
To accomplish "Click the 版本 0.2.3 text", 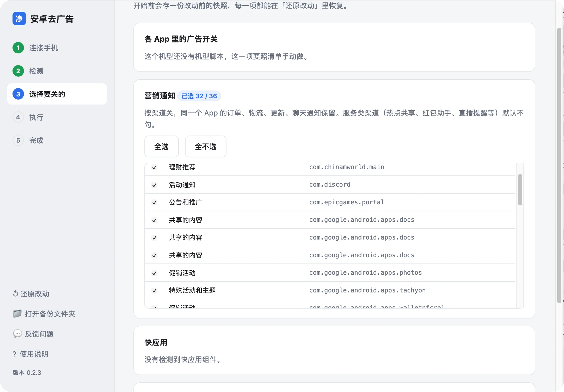I will [27, 372].
